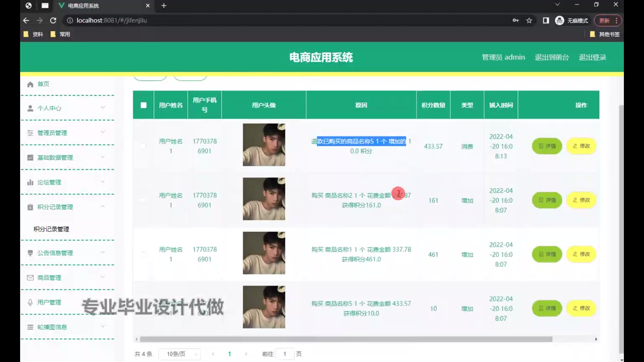Click the table's horizontal scrollbar

click(x=345, y=339)
